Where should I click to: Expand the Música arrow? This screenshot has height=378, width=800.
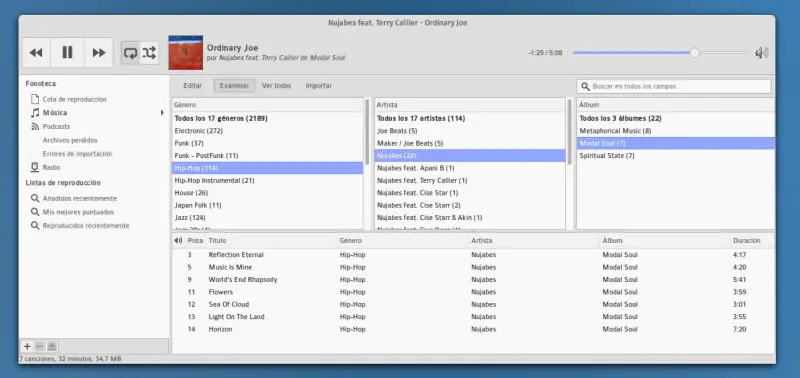click(x=162, y=113)
